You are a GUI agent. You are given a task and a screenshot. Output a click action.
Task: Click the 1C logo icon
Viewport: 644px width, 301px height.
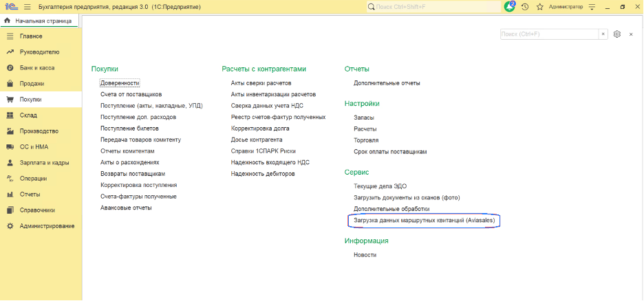pyautogui.click(x=11, y=7)
